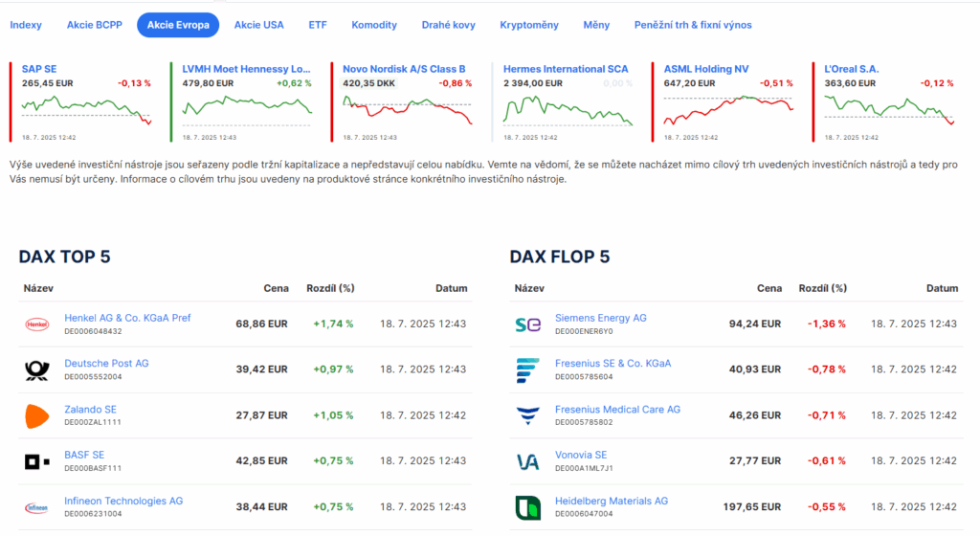Select Peněžní trh & fixní výnos tab
The image size is (980, 536).
point(693,25)
